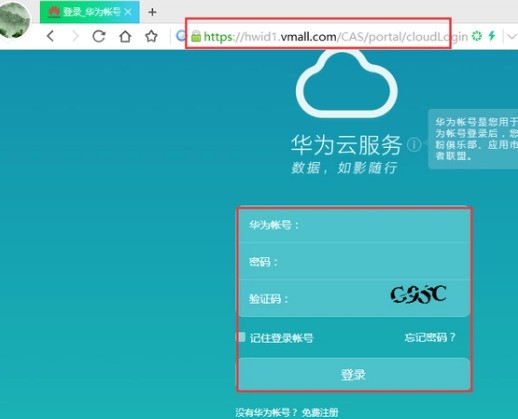Click the forward navigation arrow
This screenshot has height=419, width=518.
tap(76, 36)
